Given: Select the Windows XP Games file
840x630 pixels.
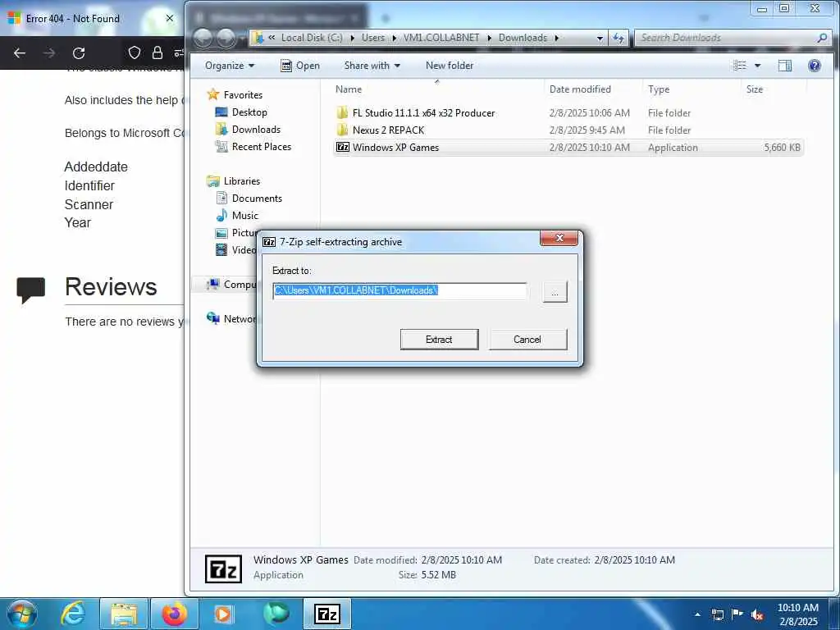Looking at the screenshot, I should tap(568, 148).
